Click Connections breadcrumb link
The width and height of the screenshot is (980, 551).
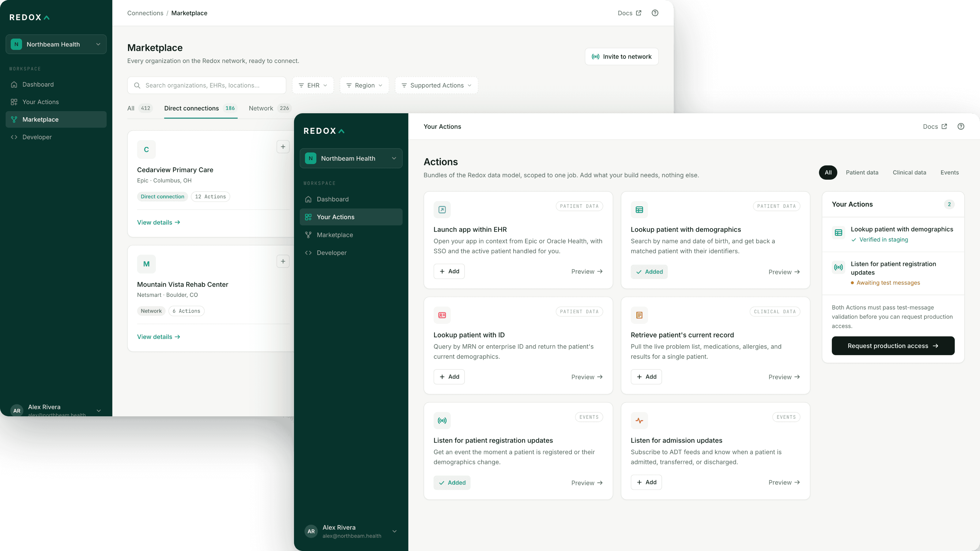tap(145, 13)
